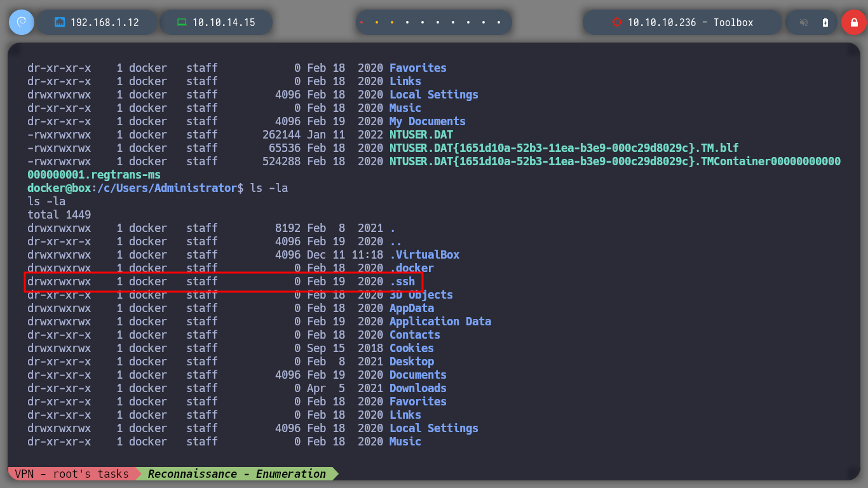The height and width of the screenshot is (488, 868).
Task: Switch to the last white workspace dot
Action: [499, 22]
